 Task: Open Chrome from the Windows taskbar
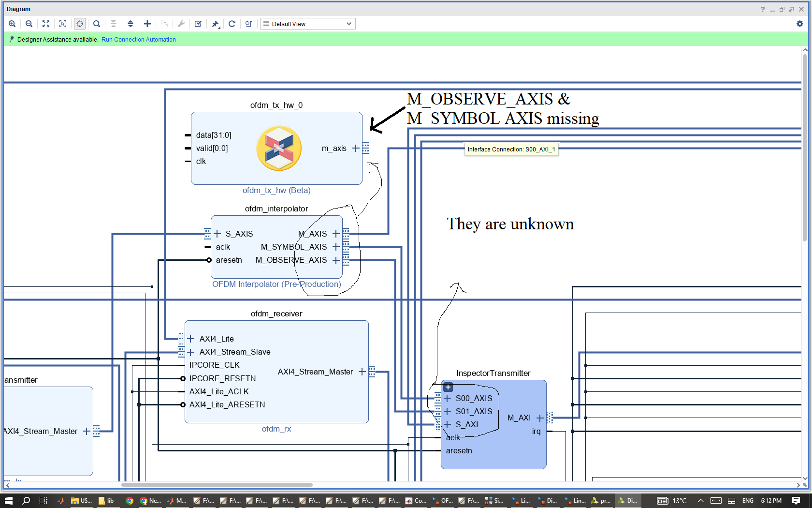point(130,501)
